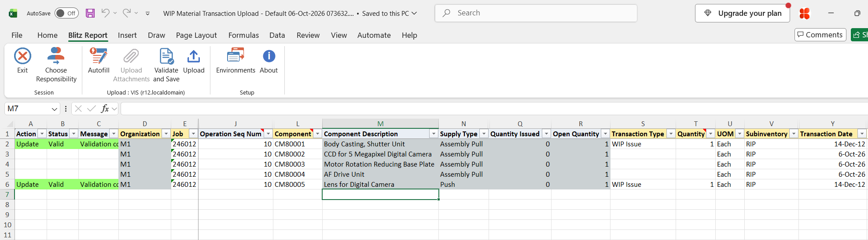This screenshot has height=240, width=868.
Task: Select 'AF Drive Unit' cell
Action: (x=380, y=175)
